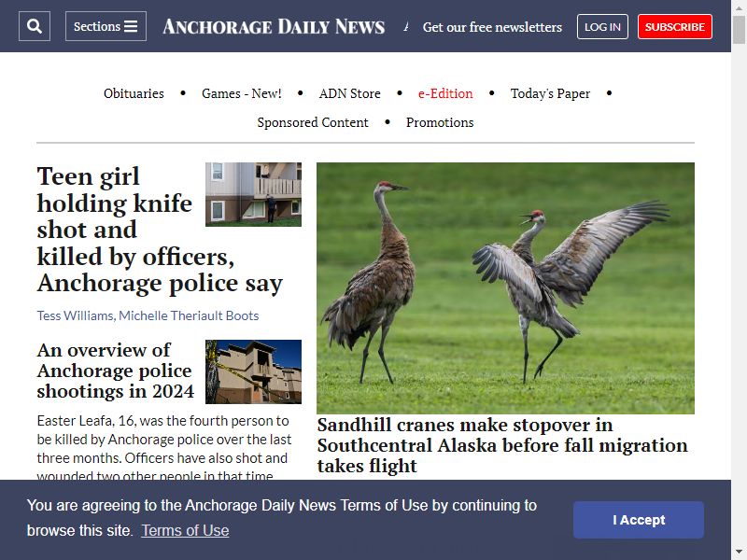View author Tess Williams page
The width and height of the screenshot is (747, 560).
coord(76,315)
